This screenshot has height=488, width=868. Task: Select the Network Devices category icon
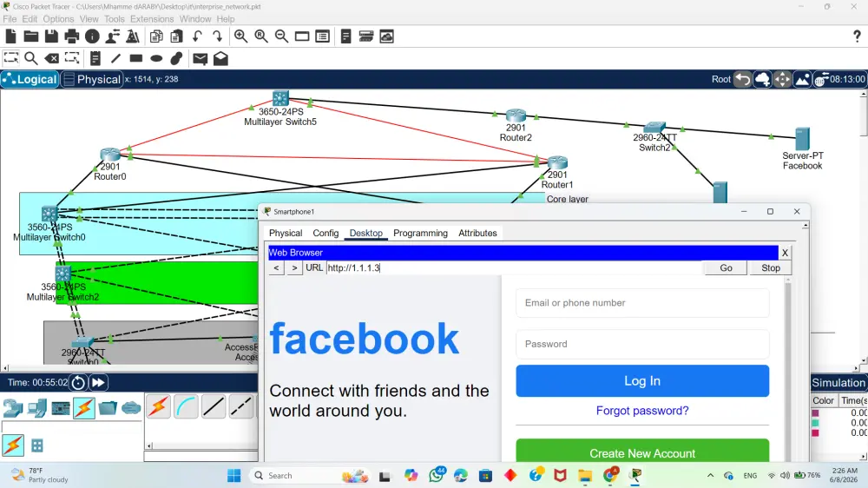pyautogui.click(x=13, y=408)
